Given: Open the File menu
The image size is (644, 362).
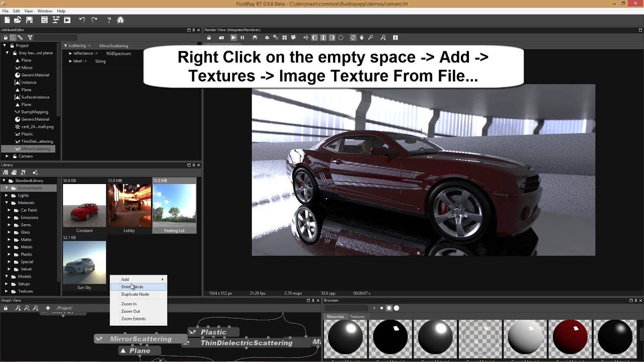Looking at the screenshot, I should click(x=6, y=11).
